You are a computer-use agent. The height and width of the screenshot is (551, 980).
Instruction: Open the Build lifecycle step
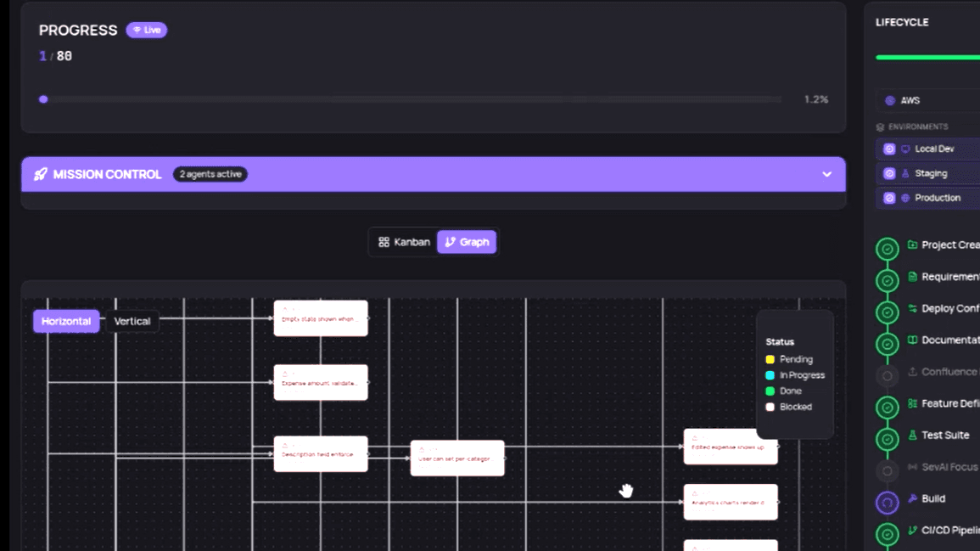point(933,498)
